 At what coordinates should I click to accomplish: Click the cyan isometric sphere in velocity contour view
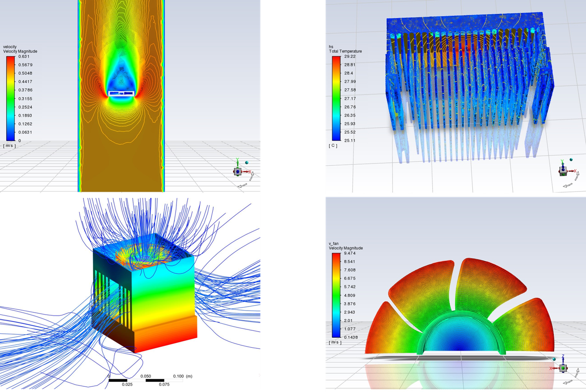(247, 162)
